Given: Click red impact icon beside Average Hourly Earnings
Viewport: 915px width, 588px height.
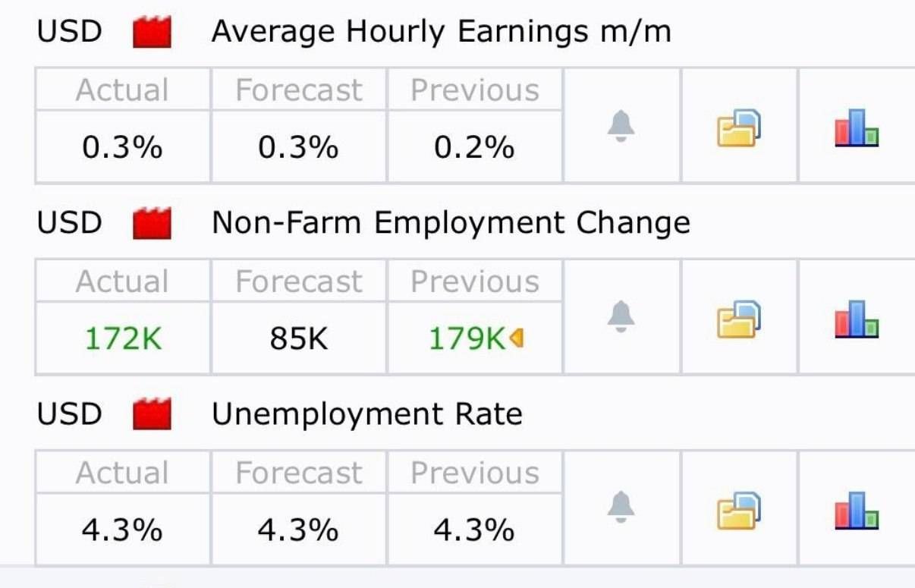Looking at the screenshot, I should (152, 33).
